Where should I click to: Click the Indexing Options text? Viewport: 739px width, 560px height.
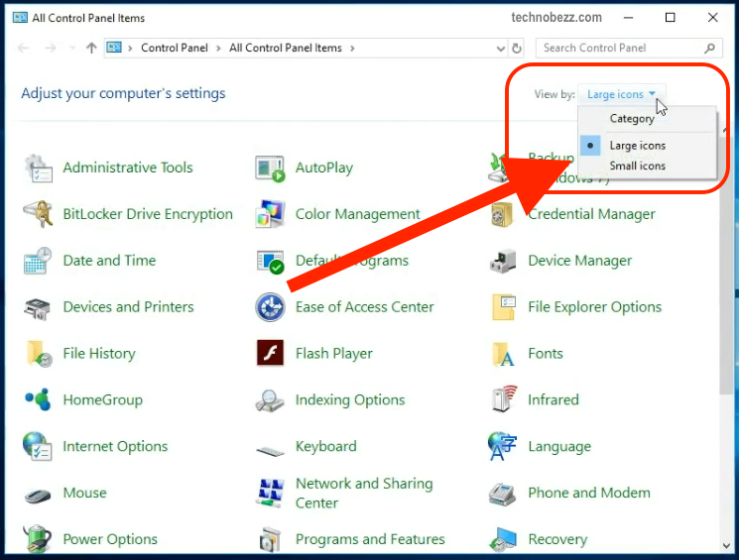pyautogui.click(x=350, y=400)
